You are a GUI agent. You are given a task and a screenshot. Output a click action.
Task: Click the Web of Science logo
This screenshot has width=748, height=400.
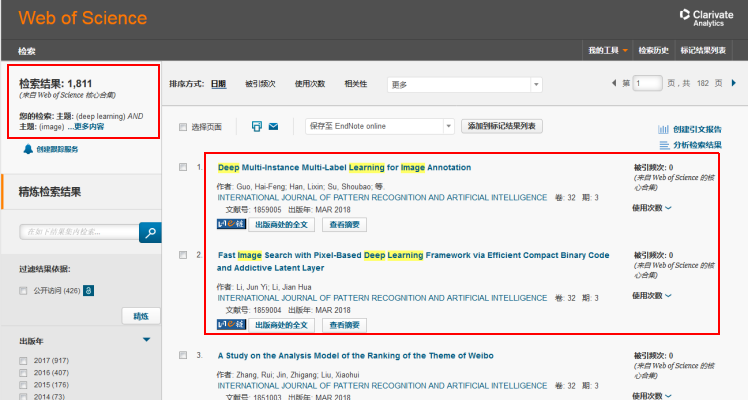pyautogui.click(x=83, y=18)
